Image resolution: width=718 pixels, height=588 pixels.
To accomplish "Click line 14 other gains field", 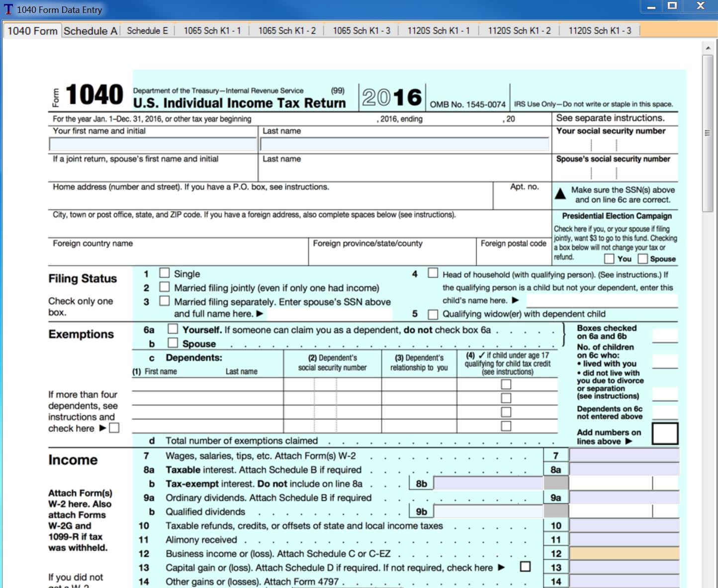I will (624, 581).
